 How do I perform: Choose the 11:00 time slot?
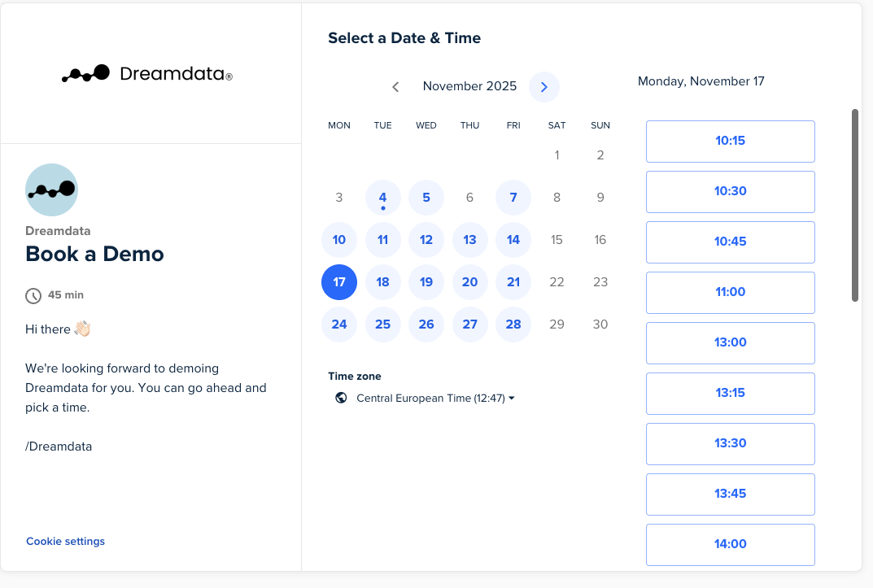pyautogui.click(x=730, y=292)
